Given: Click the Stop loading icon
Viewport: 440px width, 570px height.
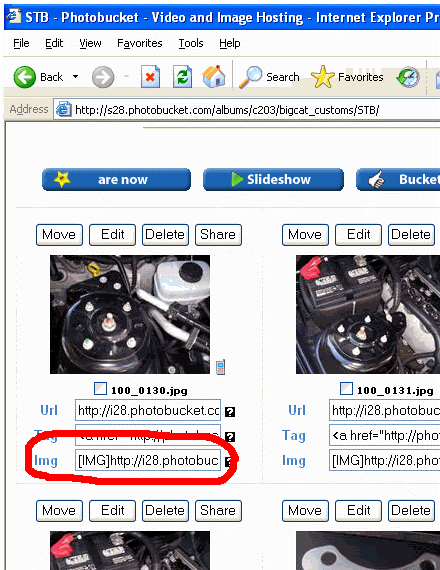Looking at the screenshot, I should pyautogui.click(x=150, y=77).
